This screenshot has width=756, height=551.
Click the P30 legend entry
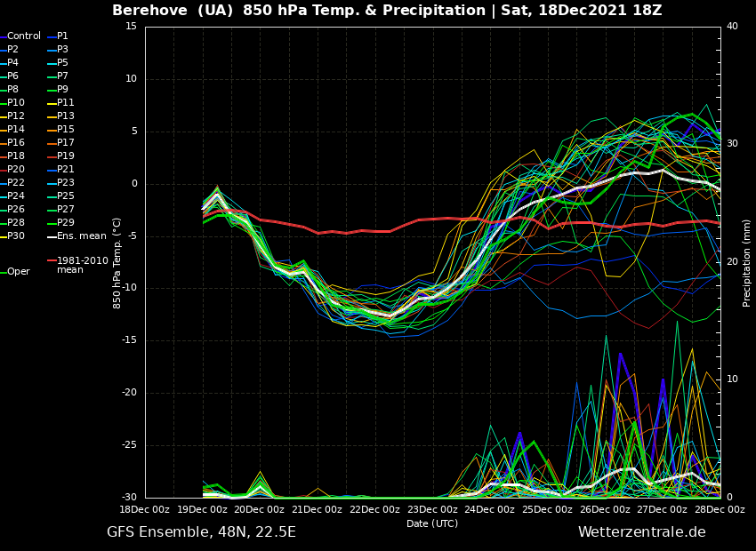point(16,236)
